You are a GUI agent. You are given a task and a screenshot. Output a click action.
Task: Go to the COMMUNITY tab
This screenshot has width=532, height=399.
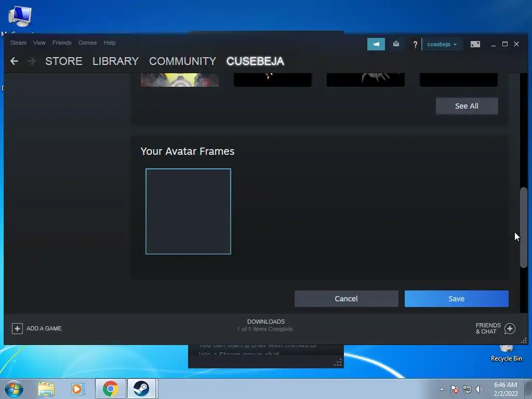click(182, 61)
